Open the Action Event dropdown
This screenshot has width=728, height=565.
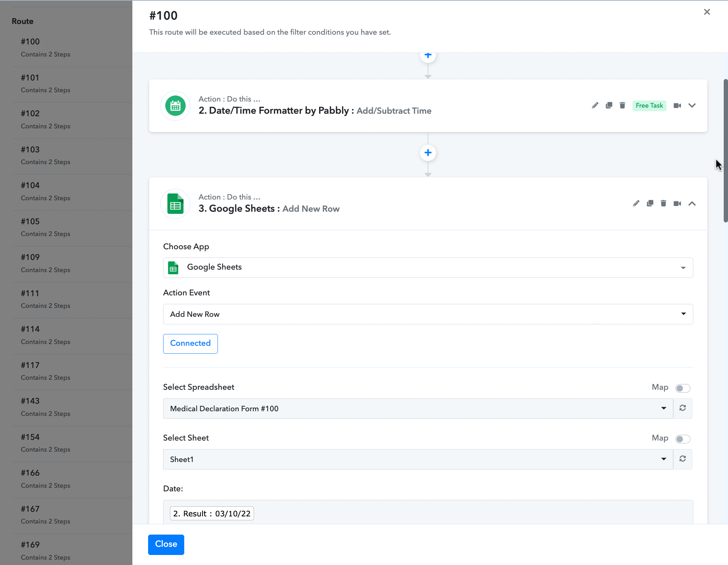(428, 314)
